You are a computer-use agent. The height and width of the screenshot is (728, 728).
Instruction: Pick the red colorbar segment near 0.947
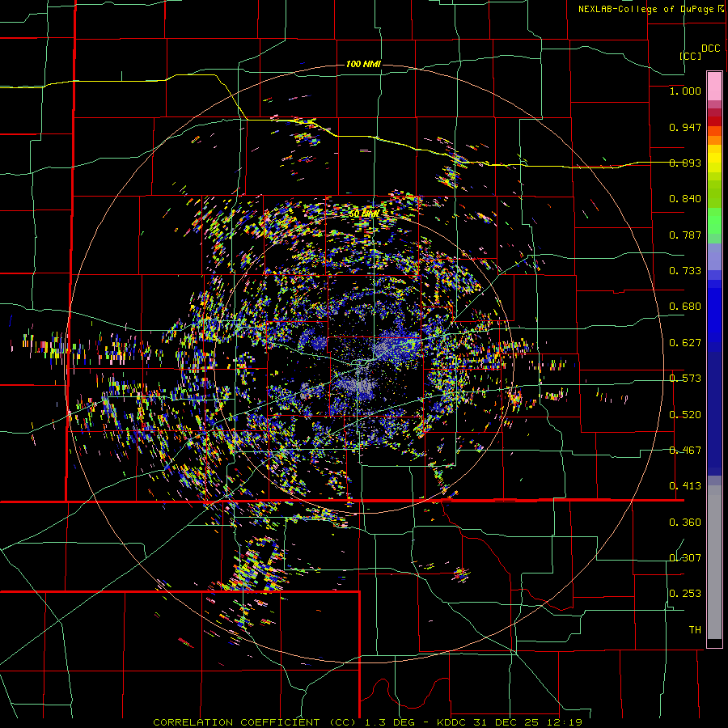click(714, 121)
